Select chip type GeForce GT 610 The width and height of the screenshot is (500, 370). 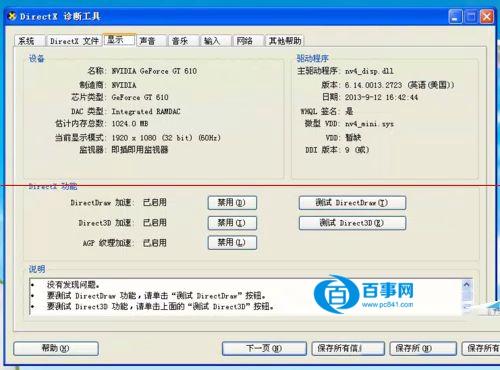(x=140, y=97)
